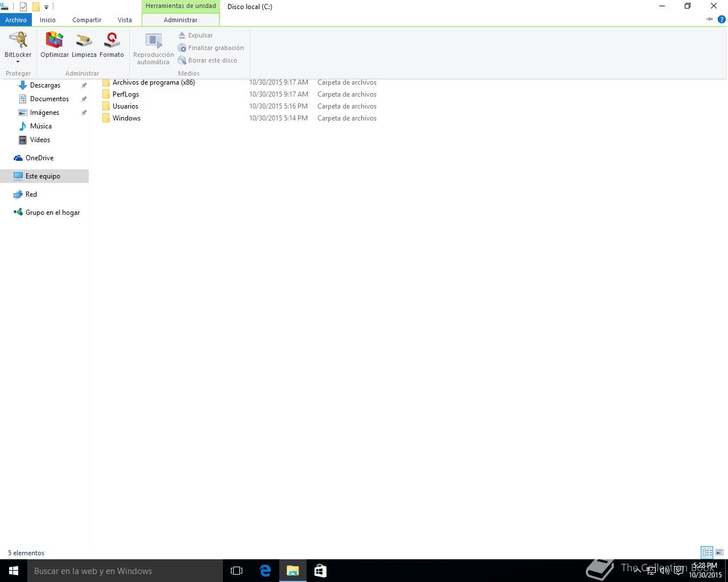Select Música in navigation pane
The height and width of the screenshot is (582, 728).
pos(41,126)
